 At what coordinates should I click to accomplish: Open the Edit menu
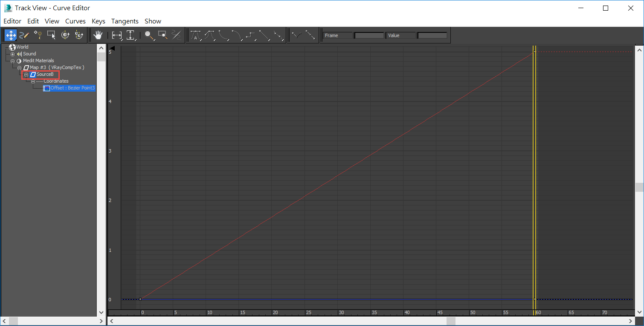[x=33, y=21]
